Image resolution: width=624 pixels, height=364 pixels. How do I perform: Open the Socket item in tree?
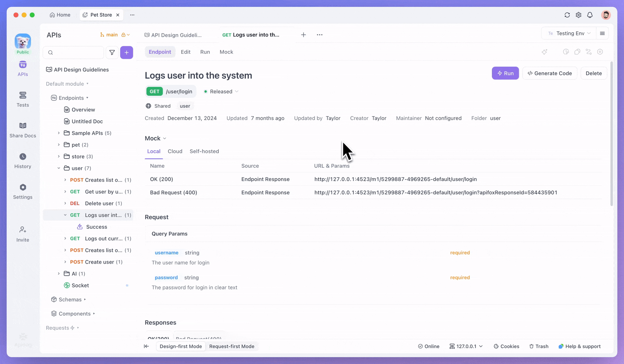click(80, 285)
